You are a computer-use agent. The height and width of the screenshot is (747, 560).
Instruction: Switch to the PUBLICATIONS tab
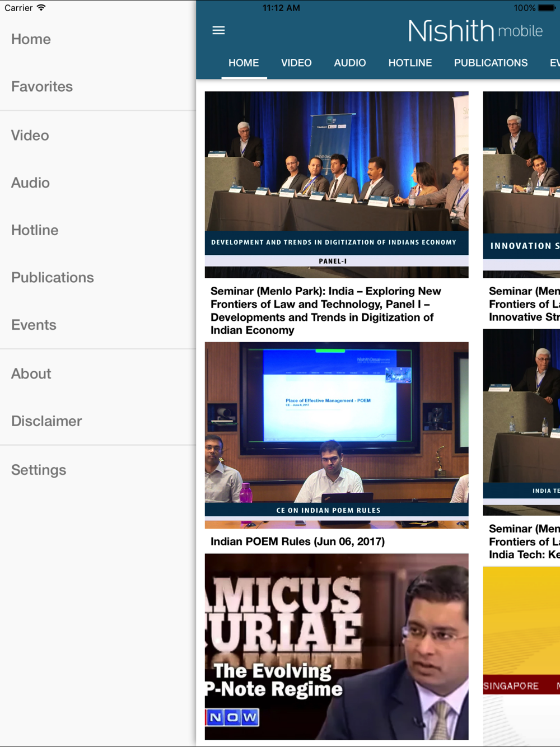click(x=491, y=63)
